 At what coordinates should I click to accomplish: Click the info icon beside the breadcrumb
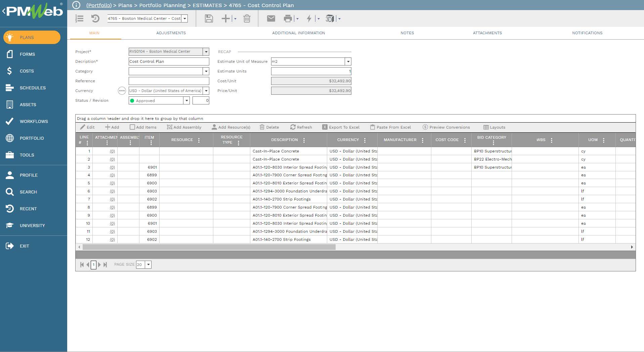coord(76,5)
